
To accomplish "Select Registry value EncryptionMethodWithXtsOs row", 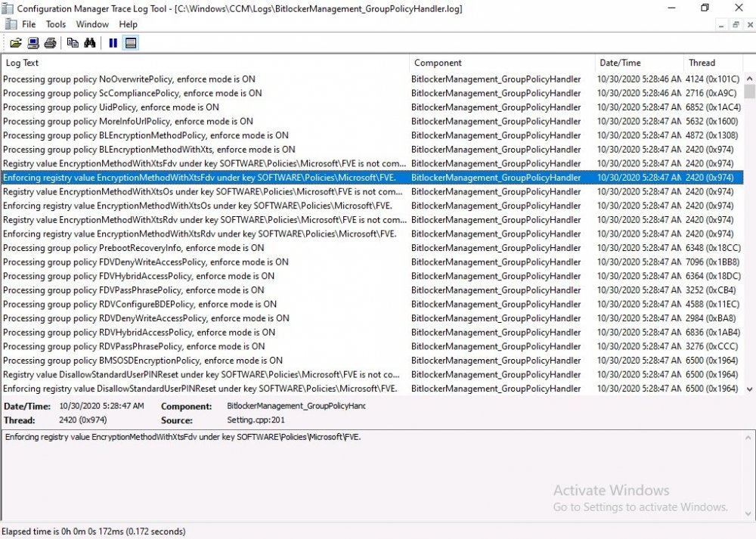I will click(372, 191).
